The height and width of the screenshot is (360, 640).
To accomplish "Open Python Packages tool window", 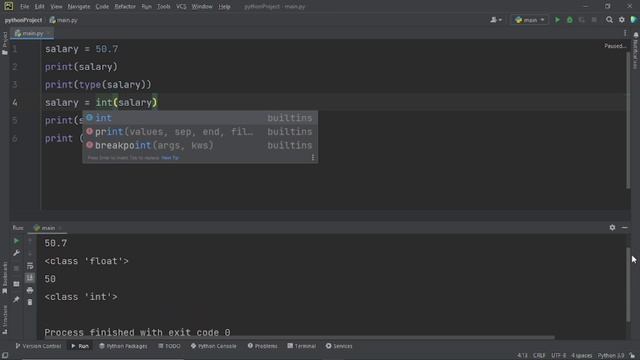I will [123, 346].
